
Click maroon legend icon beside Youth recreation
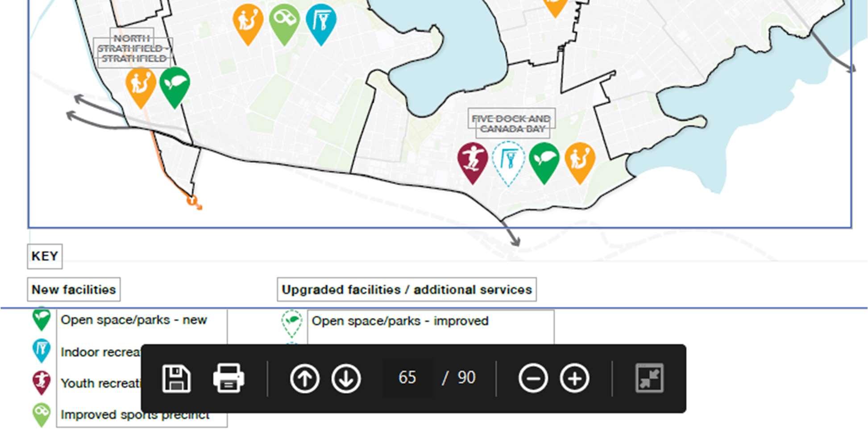click(x=42, y=383)
